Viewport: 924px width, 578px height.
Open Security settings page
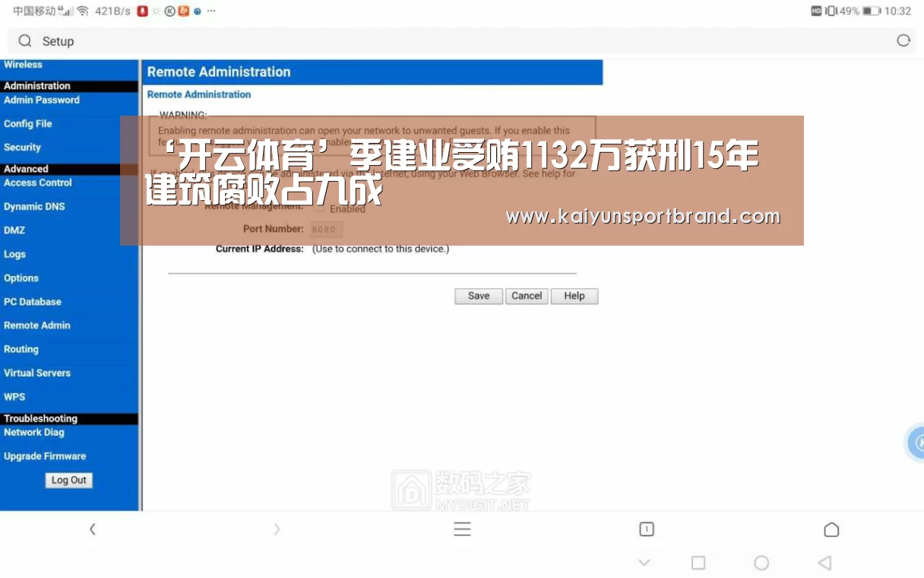click(x=22, y=148)
